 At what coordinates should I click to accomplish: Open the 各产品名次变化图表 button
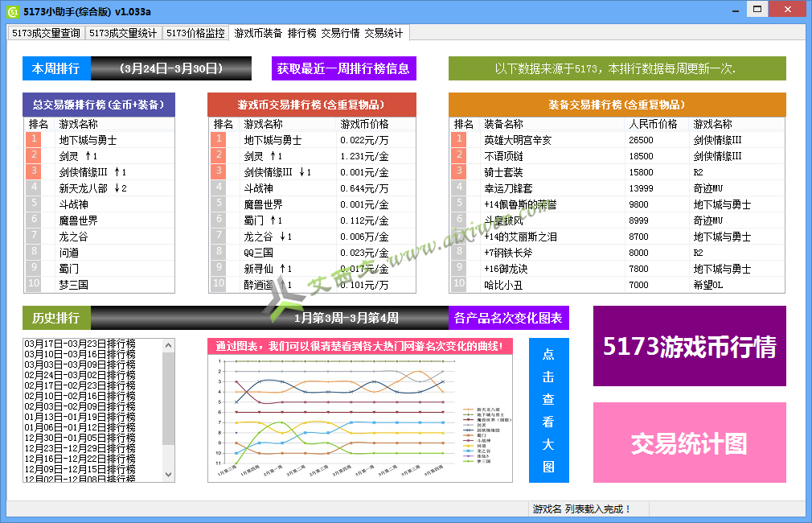pyautogui.click(x=509, y=318)
